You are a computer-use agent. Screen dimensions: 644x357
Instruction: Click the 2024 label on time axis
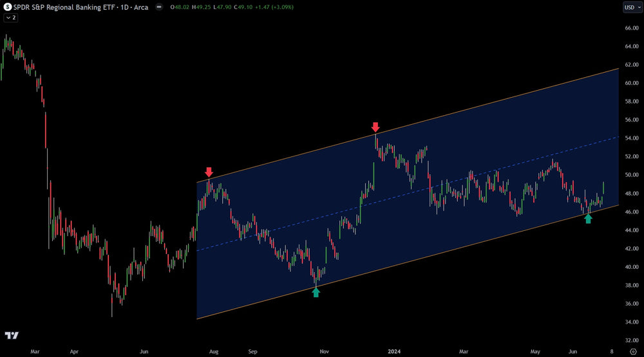pos(394,352)
